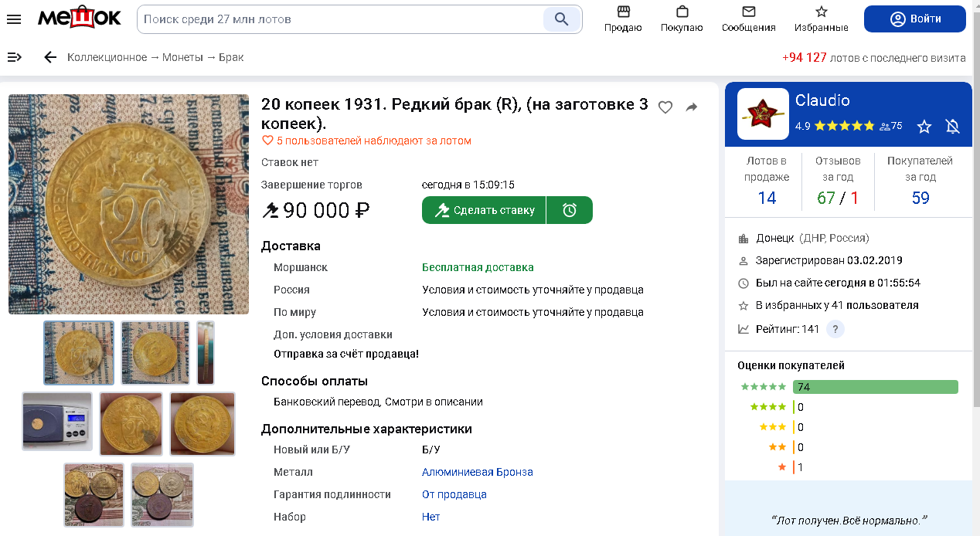980x536 pixels.
Task: Toggle seller notifications bell icon
Action: tap(953, 127)
